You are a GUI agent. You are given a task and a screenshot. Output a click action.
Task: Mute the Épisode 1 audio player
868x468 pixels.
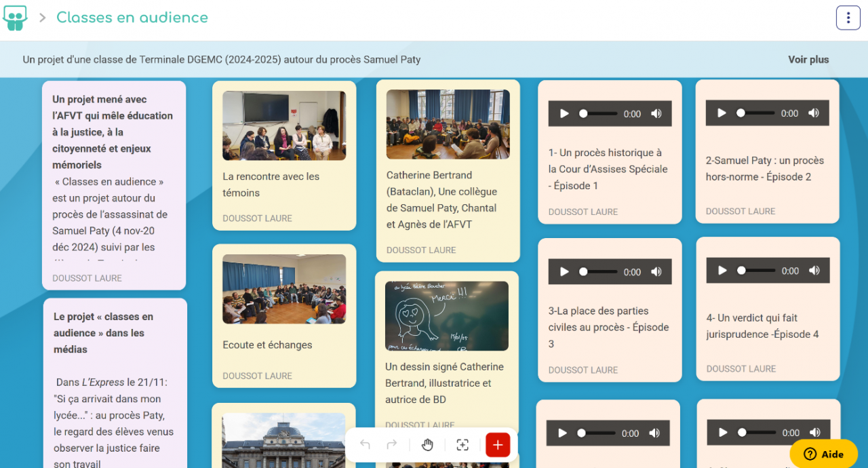click(656, 114)
